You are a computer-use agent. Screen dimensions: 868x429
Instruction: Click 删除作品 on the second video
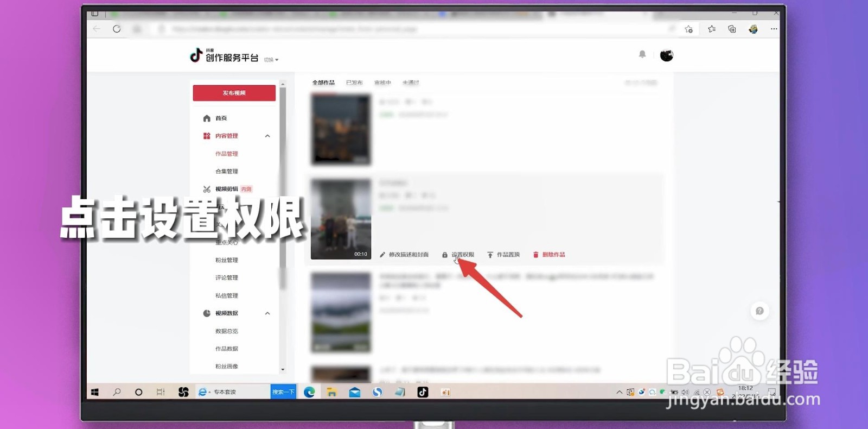[553, 255]
